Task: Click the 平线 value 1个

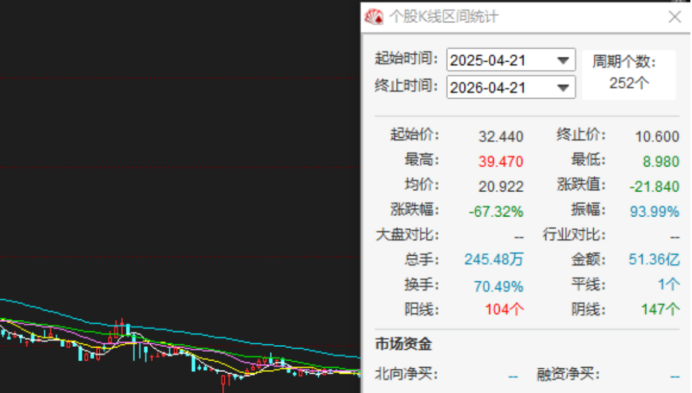Action: coord(669,284)
